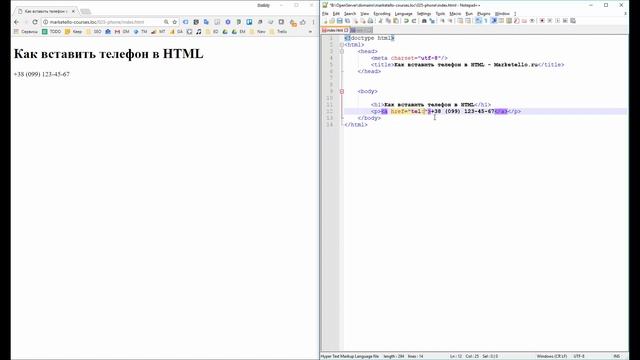
Task: Toggle the Word wrap toolbar button
Action: click(x=478, y=21)
